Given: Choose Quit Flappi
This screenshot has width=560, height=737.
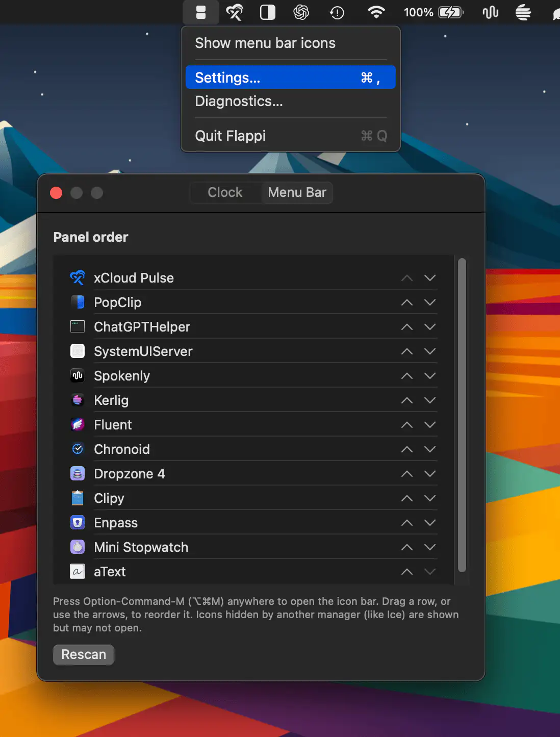Looking at the screenshot, I should pos(291,136).
